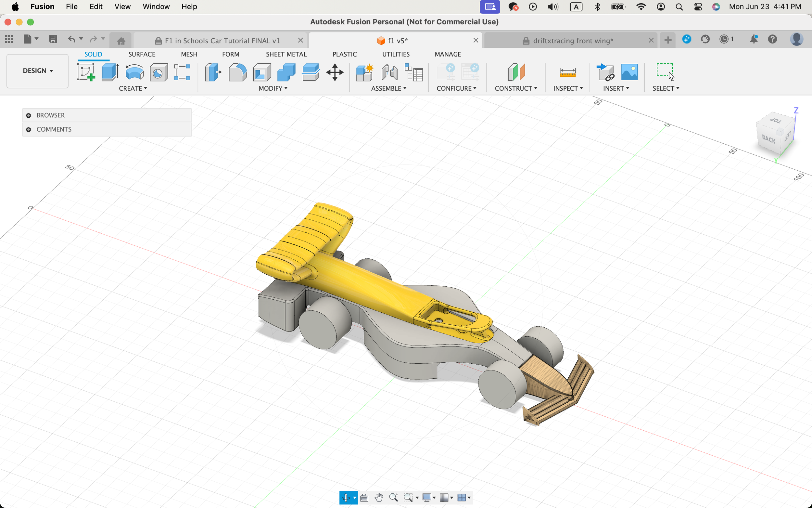Select the Shell tool
The height and width of the screenshot is (508, 812).
click(262, 72)
